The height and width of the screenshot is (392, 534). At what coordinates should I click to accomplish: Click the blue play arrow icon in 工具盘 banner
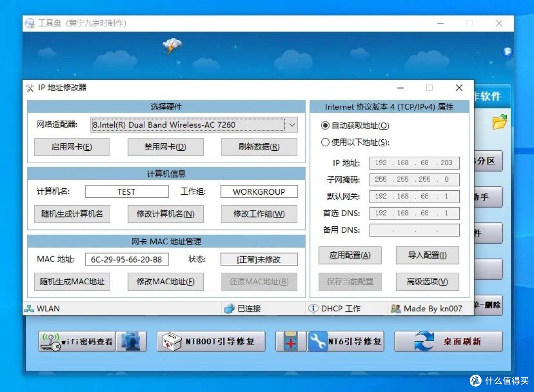pyautogui.click(x=507, y=52)
